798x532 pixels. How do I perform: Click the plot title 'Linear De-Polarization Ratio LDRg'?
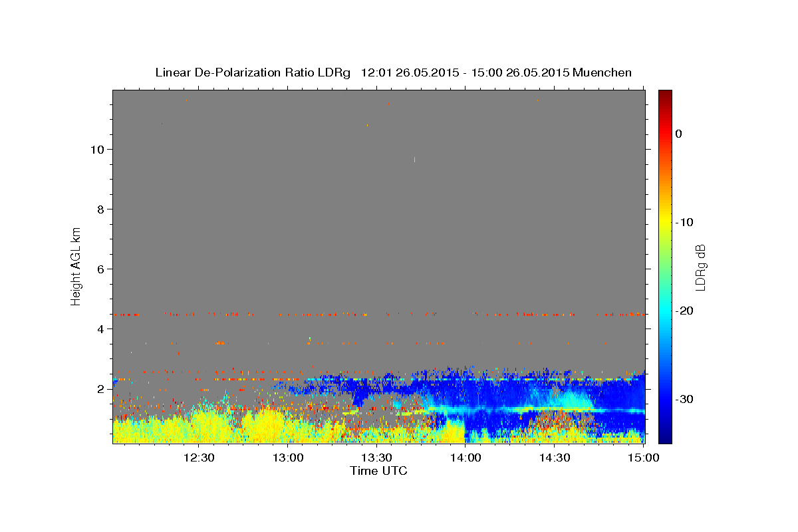[252, 72]
